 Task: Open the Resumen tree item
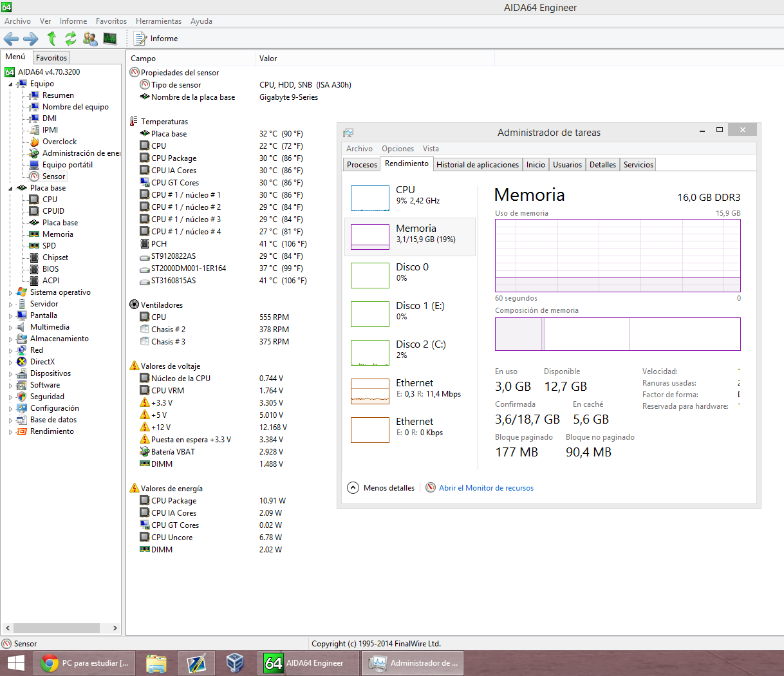(x=58, y=95)
